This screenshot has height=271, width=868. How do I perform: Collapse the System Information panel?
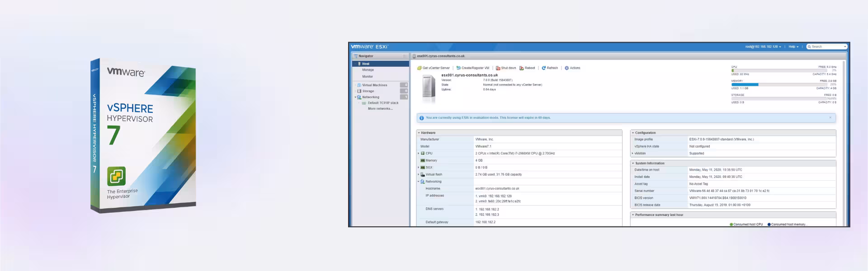point(633,164)
